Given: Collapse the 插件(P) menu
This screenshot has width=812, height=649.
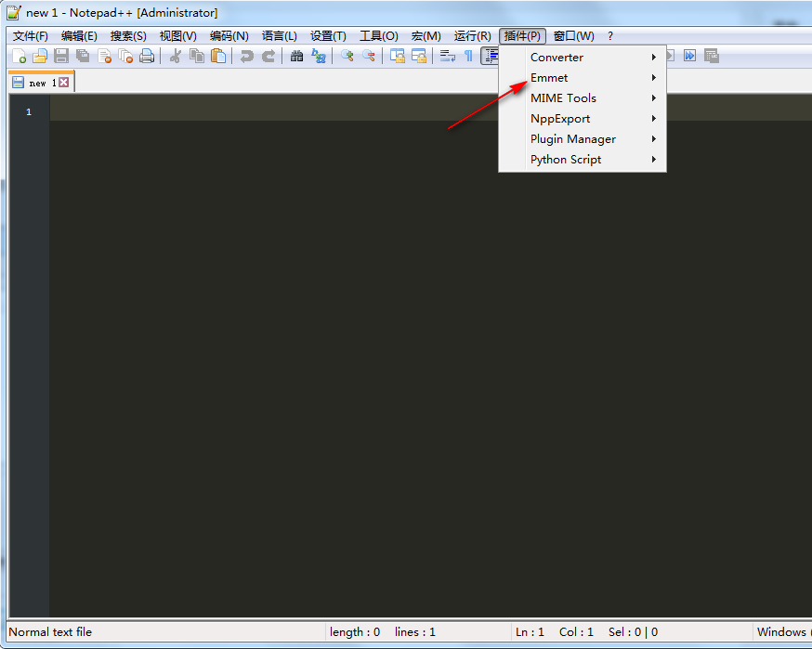Looking at the screenshot, I should pos(522,36).
